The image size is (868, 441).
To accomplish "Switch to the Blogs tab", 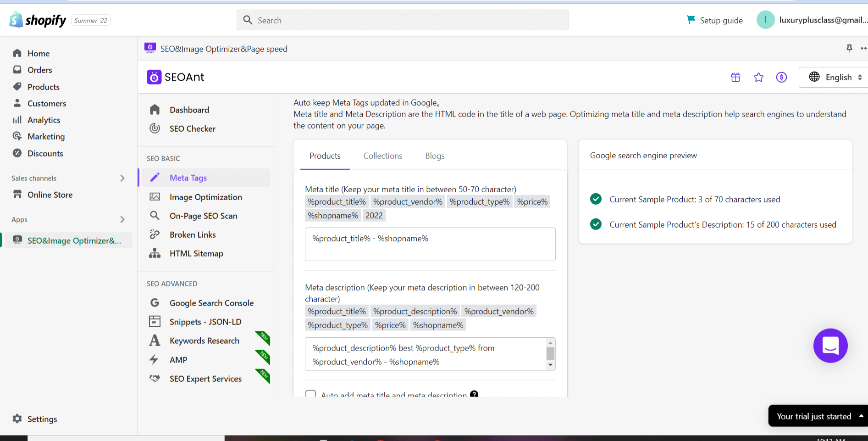I will [435, 156].
